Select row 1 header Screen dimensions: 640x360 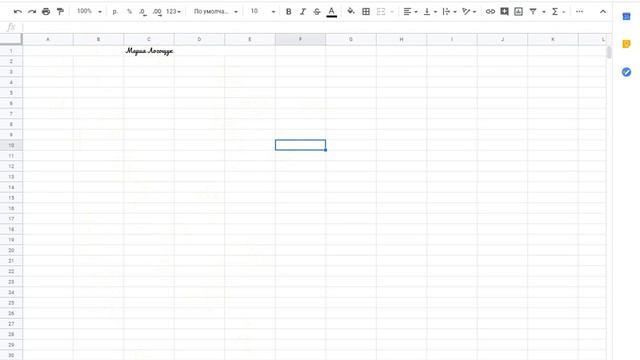(x=11, y=51)
